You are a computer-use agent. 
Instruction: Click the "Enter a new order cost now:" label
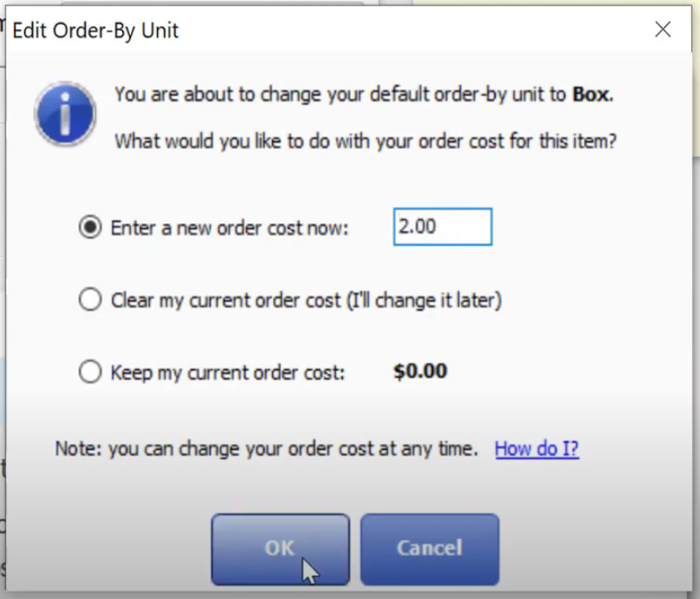[x=229, y=228]
